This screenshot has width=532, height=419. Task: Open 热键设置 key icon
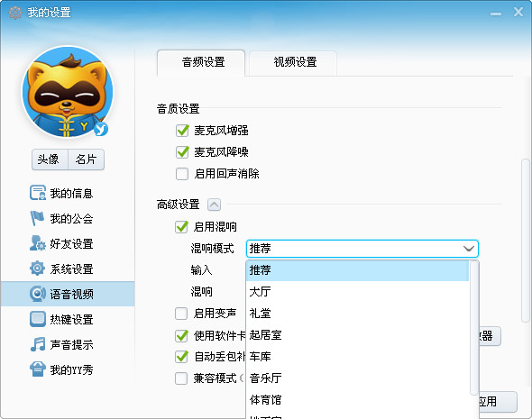[37, 319]
